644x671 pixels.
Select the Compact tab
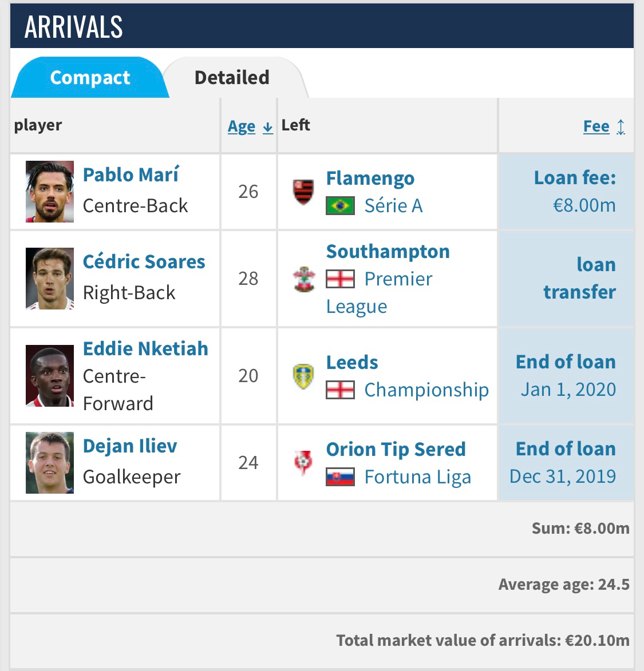point(90,78)
